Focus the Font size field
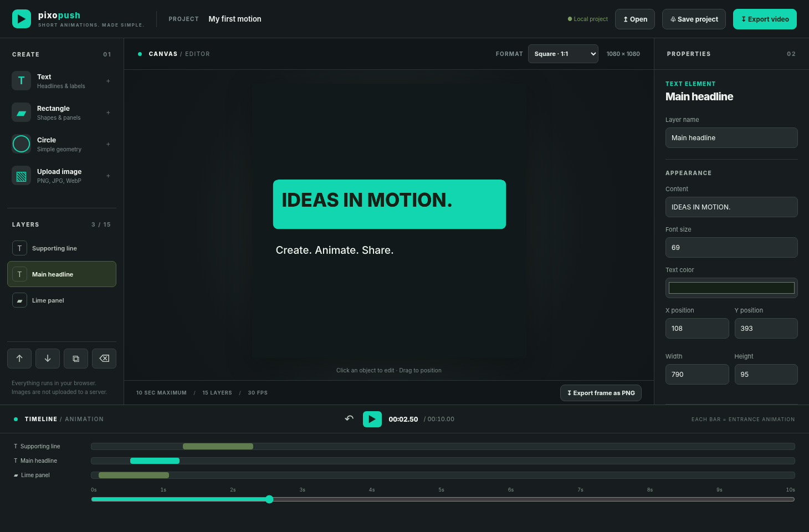The width and height of the screenshot is (809, 532). 731,248
